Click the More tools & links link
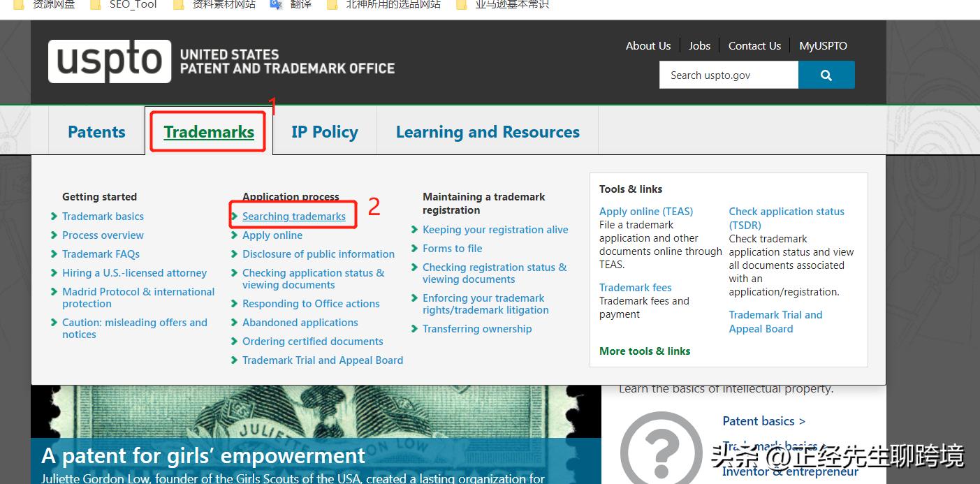 pyautogui.click(x=644, y=351)
